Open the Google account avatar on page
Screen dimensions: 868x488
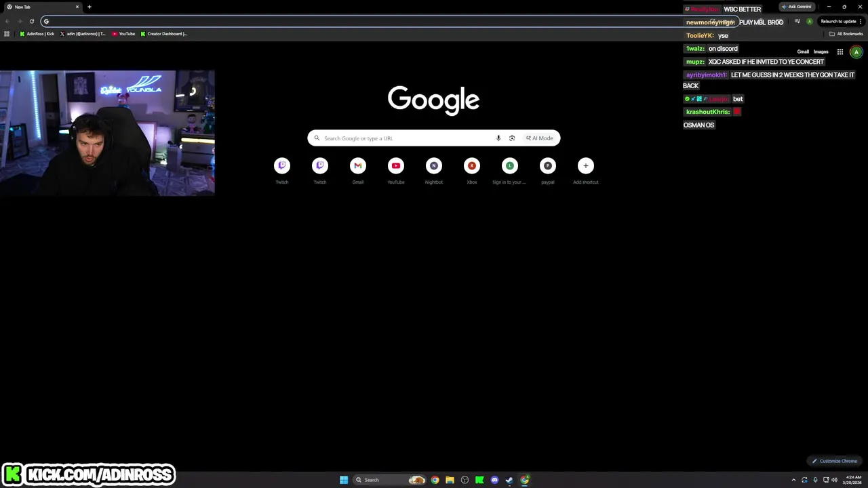[x=856, y=52]
